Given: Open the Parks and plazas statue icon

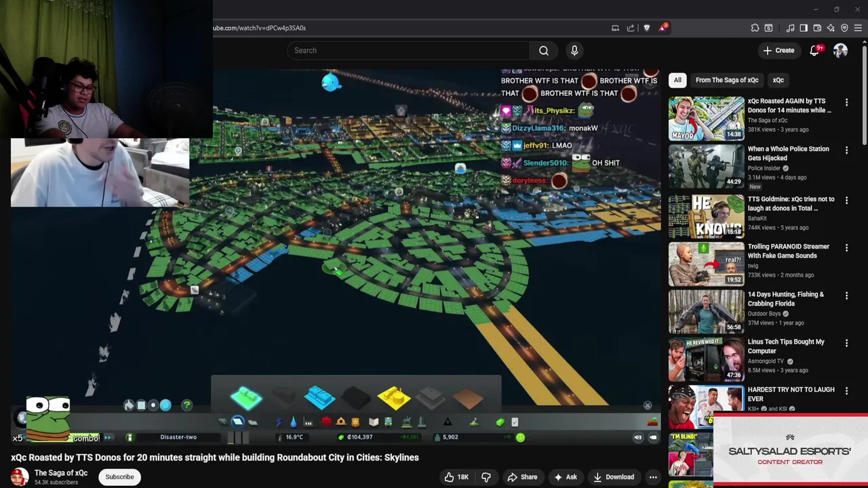Looking at the screenshot, I should [x=406, y=422].
